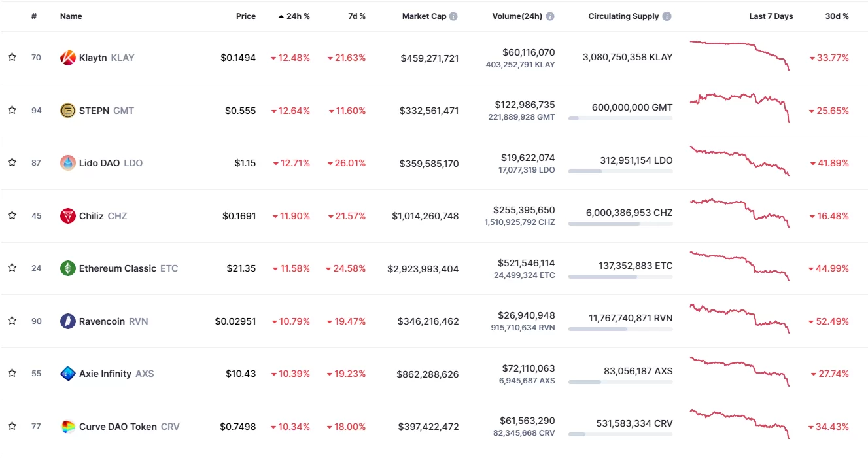Screen dimensions: 868x458
Task: Sort by the 30d % column header
Action: point(837,16)
